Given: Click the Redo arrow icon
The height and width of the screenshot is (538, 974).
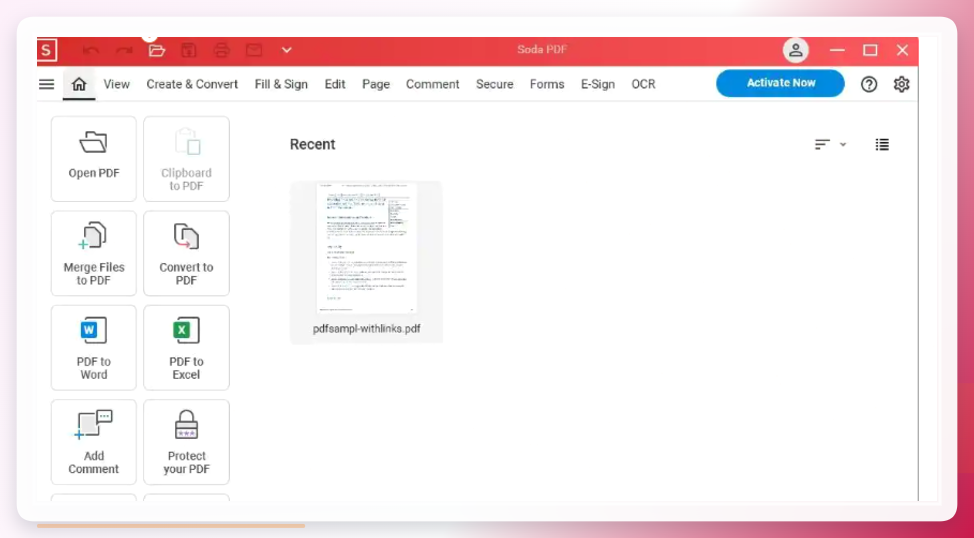Looking at the screenshot, I should pyautogui.click(x=124, y=50).
